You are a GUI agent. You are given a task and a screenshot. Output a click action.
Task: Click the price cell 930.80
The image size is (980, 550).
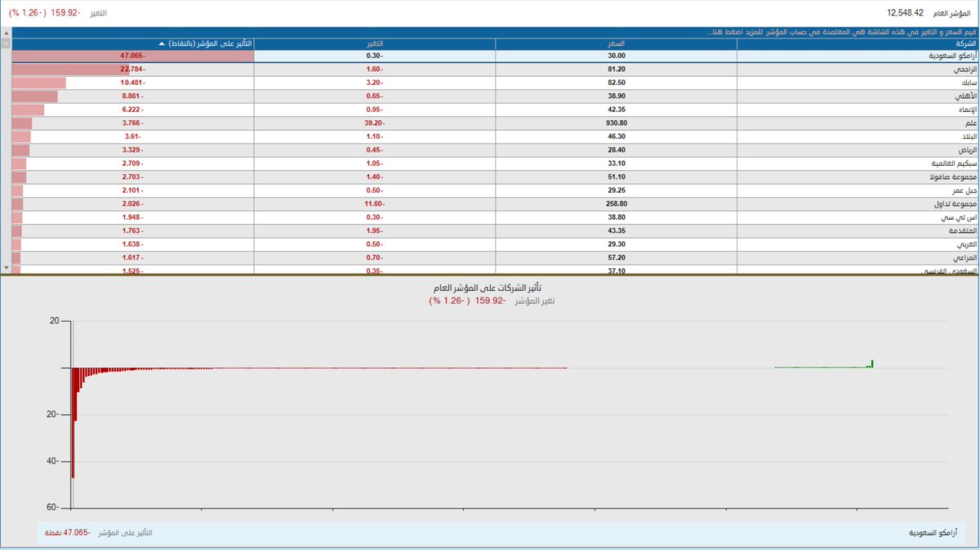coord(617,123)
